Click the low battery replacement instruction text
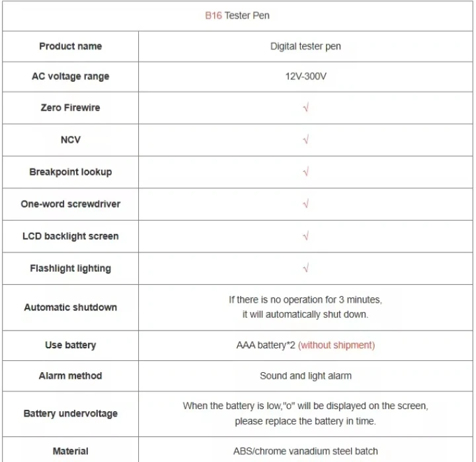This screenshot has width=476, height=462. [x=305, y=414]
